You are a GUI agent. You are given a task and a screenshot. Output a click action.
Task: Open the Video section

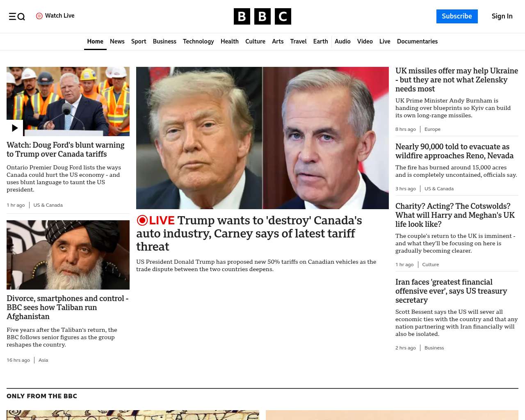[x=365, y=41]
